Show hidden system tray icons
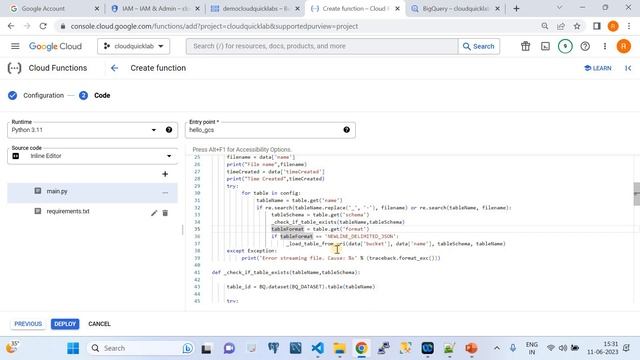 (497, 348)
